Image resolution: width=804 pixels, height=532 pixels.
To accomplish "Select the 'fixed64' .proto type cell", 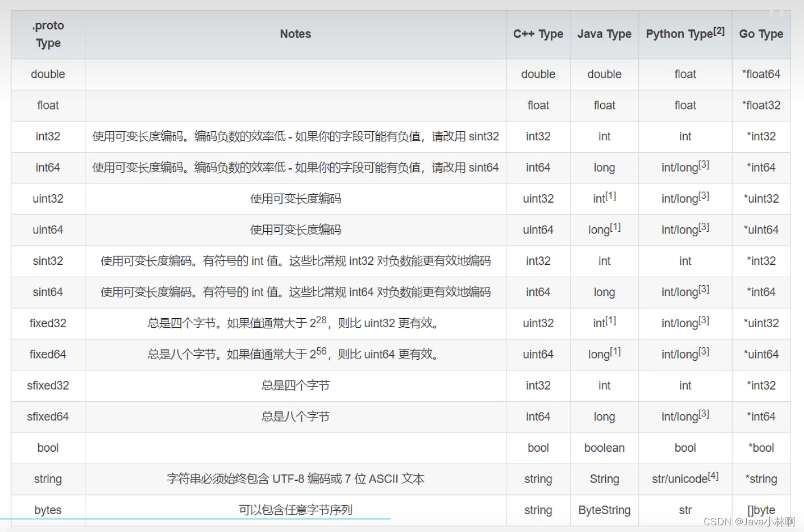I will (48, 355).
